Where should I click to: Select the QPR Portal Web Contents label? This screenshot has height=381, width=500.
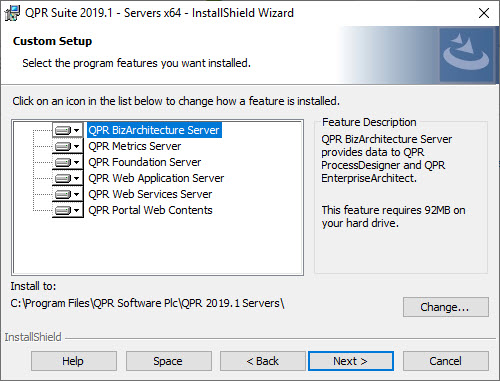[150, 210]
